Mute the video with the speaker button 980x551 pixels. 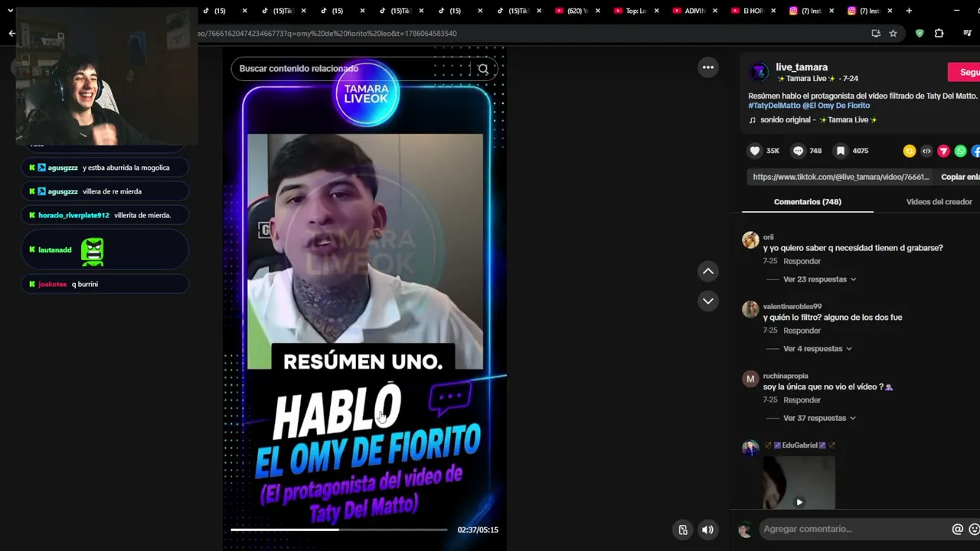707,530
